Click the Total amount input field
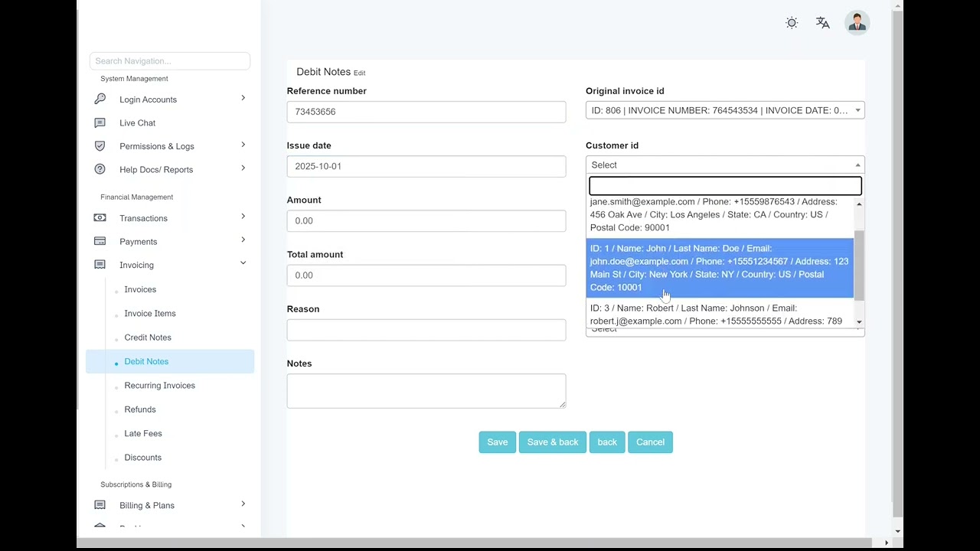The height and width of the screenshot is (551, 980). (426, 275)
